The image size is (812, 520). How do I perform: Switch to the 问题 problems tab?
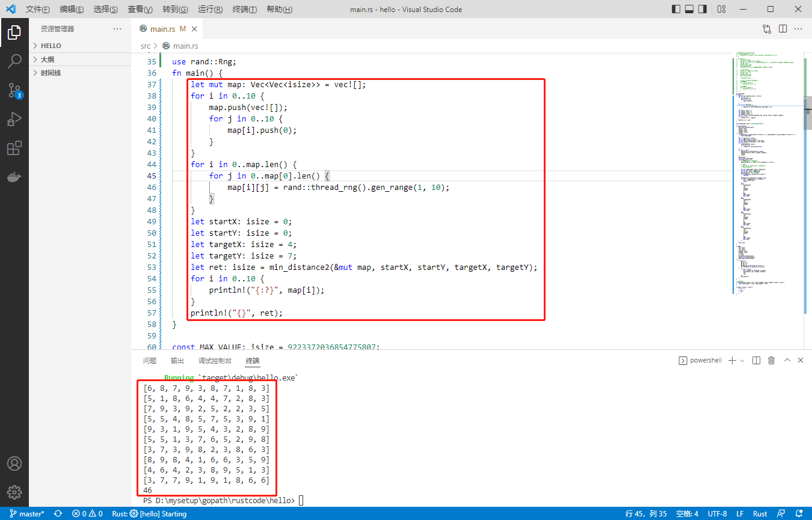(150, 361)
